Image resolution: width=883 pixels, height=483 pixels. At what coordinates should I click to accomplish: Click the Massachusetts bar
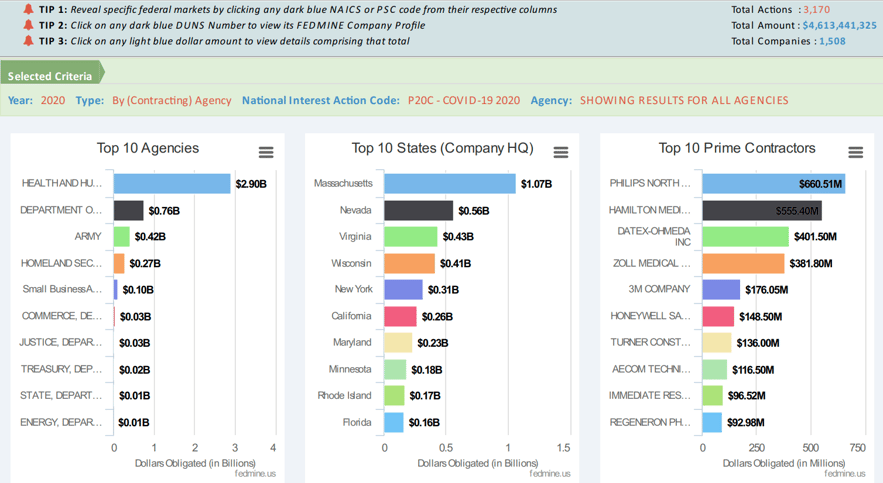(450, 184)
